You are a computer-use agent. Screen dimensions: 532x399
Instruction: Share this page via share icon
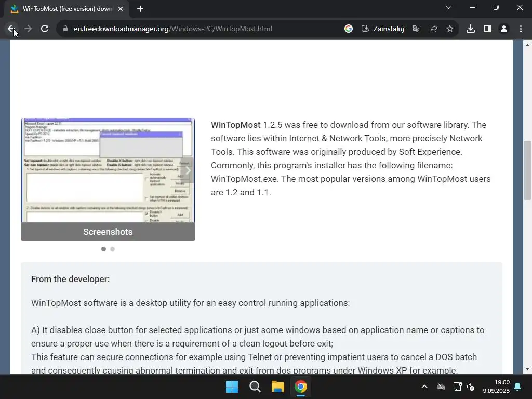pos(433,29)
